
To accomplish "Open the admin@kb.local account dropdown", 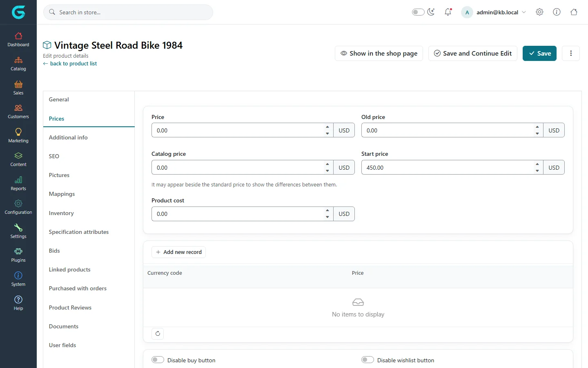I will click(494, 12).
